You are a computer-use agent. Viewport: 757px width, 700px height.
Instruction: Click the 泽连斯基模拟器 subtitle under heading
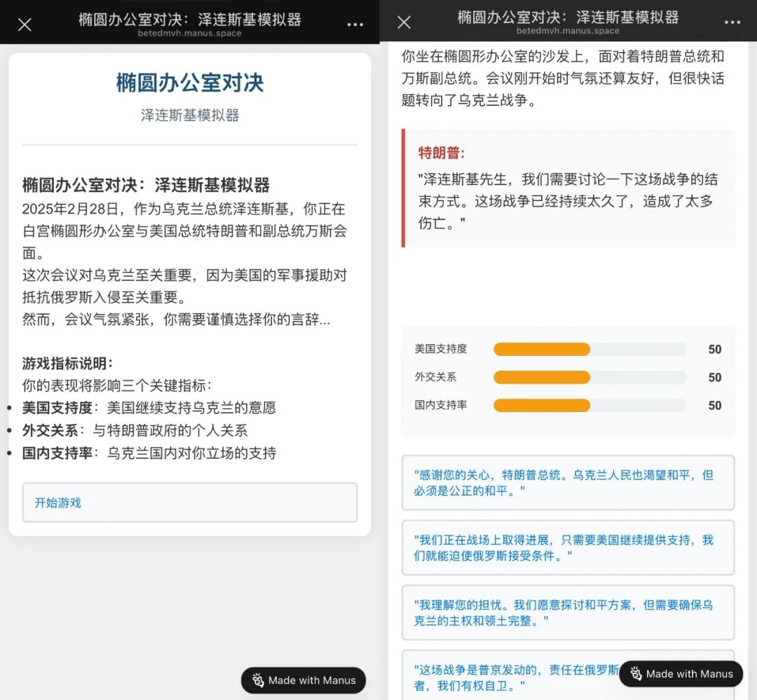pos(190,116)
